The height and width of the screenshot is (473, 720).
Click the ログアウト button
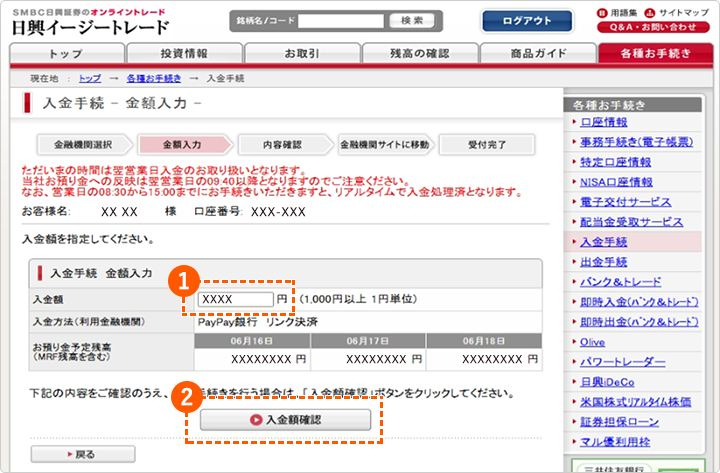tap(527, 21)
